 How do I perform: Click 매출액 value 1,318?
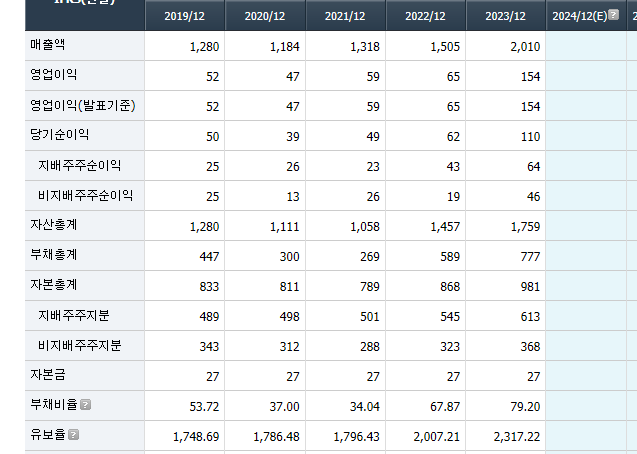pyautogui.click(x=365, y=47)
